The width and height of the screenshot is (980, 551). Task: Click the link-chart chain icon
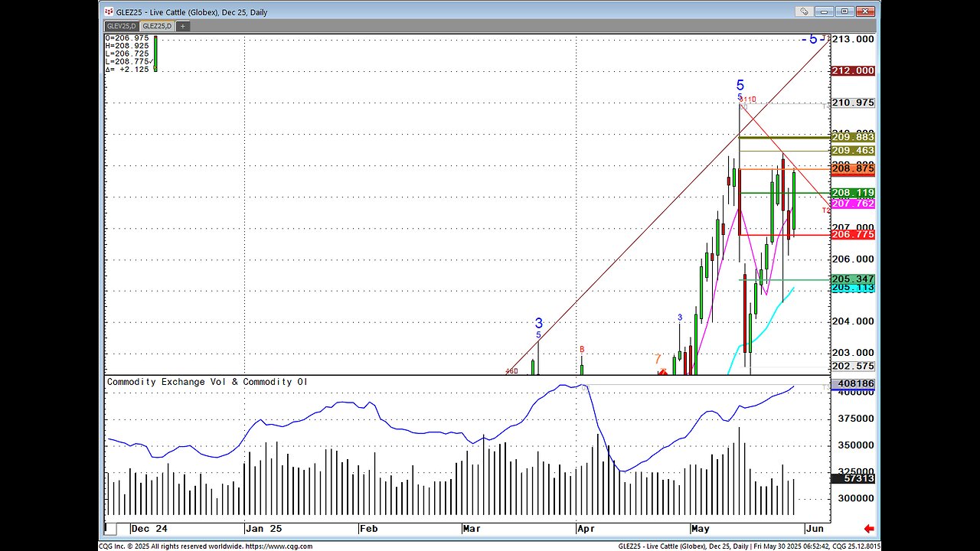point(805,11)
